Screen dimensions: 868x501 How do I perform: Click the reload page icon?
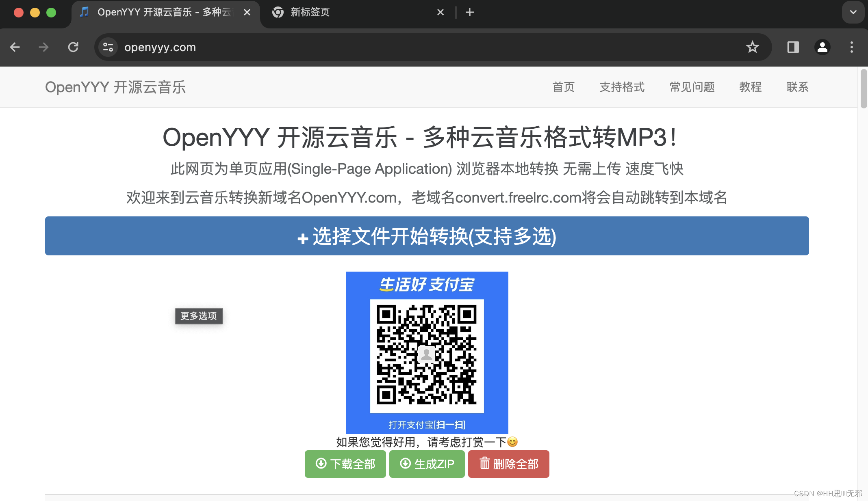tap(73, 47)
